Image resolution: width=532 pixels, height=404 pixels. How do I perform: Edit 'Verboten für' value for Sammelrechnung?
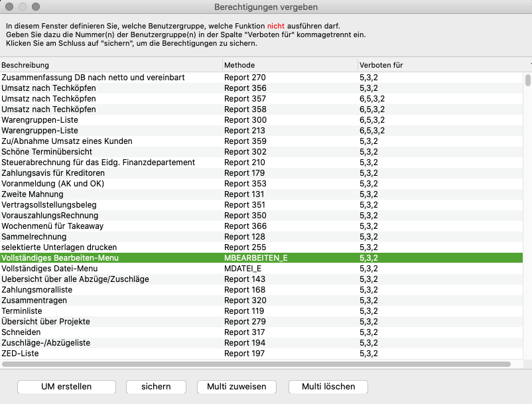pos(369,237)
